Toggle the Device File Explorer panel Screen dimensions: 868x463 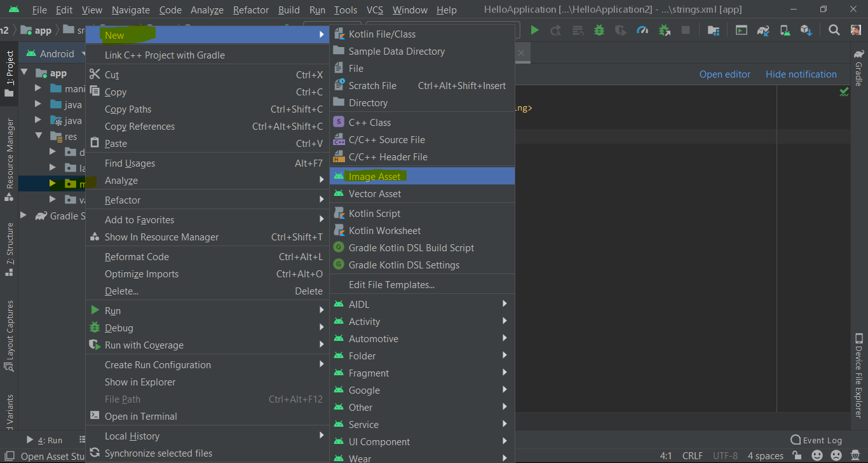click(x=858, y=375)
